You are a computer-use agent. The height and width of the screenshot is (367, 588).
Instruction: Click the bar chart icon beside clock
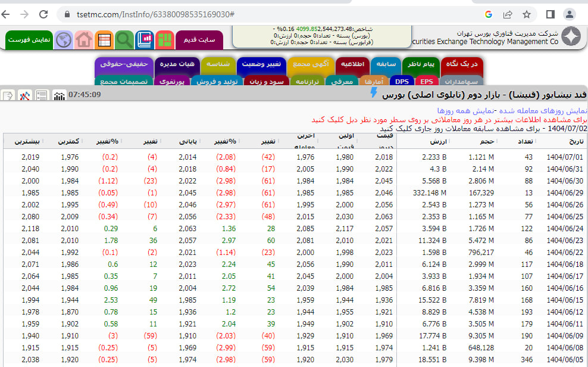click(x=60, y=95)
